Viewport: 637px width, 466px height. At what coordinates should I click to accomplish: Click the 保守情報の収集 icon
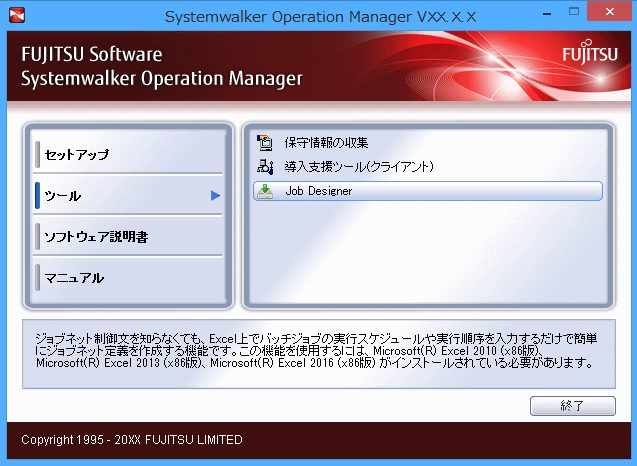[265, 143]
